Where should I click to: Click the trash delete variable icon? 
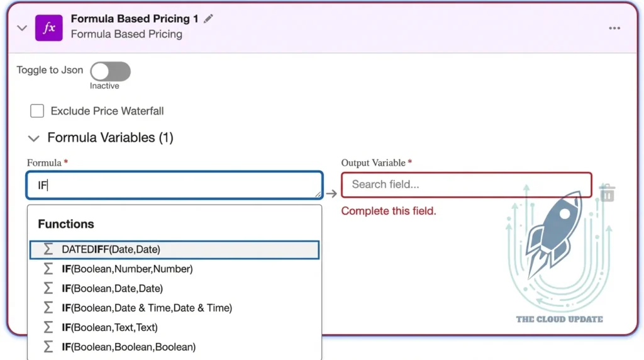click(x=607, y=193)
